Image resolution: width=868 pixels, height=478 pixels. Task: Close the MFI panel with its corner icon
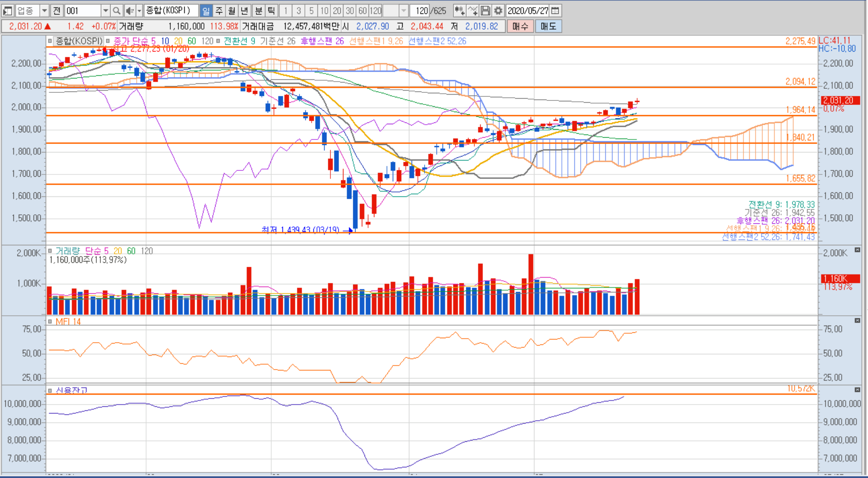pyautogui.click(x=857, y=321)
